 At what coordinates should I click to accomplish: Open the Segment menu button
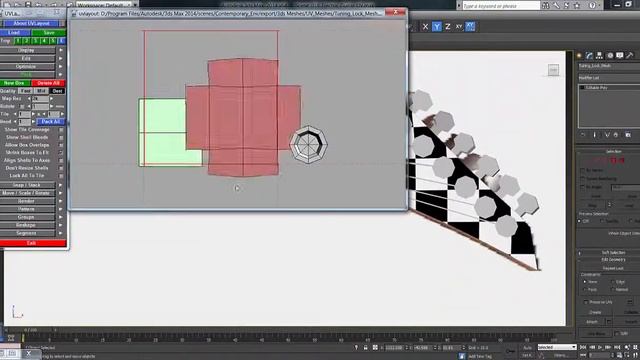tap(27, 233)
